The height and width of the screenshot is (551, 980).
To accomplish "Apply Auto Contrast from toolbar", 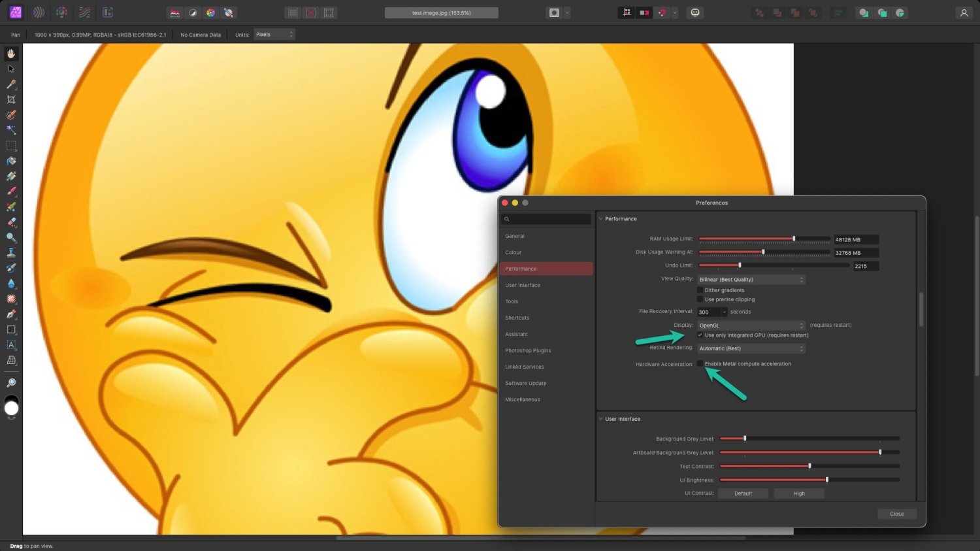I will [193, 13].
